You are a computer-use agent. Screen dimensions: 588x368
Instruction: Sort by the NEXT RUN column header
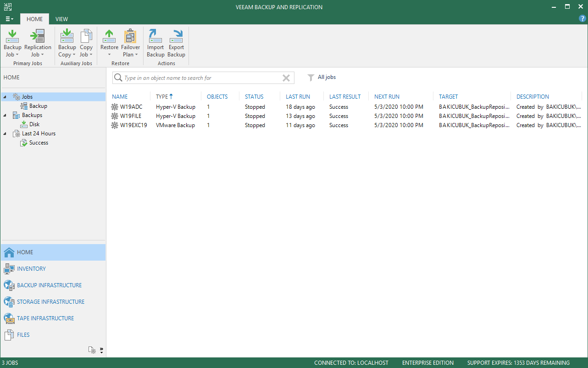[387, 97]
